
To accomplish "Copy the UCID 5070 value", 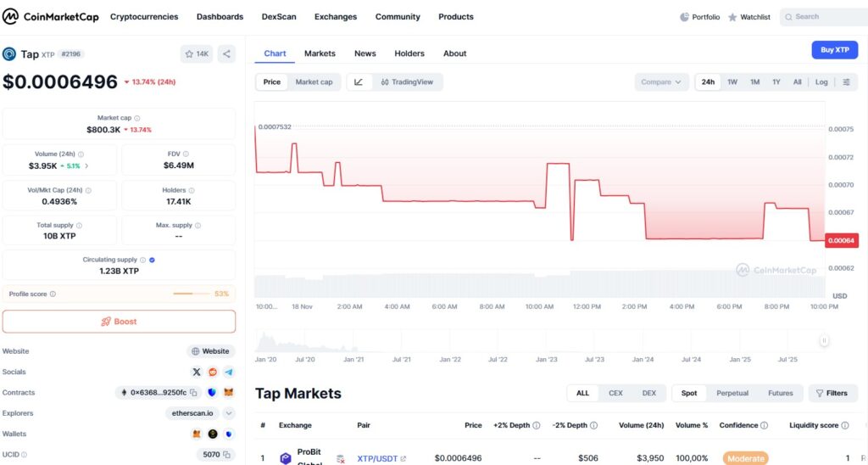I will point(227,455).
